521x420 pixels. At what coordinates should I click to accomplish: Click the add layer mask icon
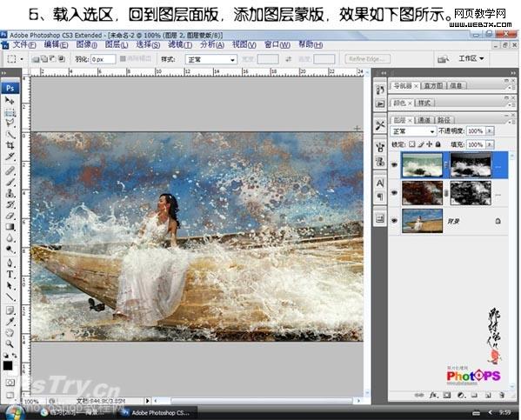coord(447,395)
